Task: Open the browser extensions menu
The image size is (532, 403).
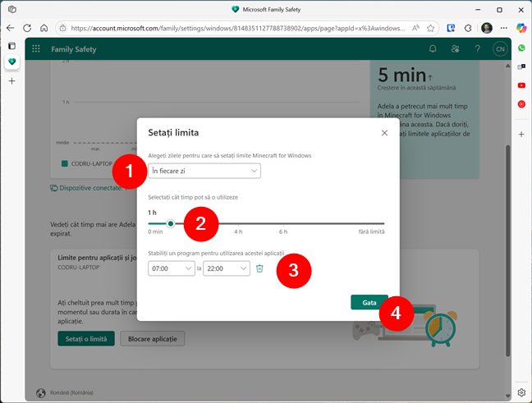Action: click(x=468, y=28)
